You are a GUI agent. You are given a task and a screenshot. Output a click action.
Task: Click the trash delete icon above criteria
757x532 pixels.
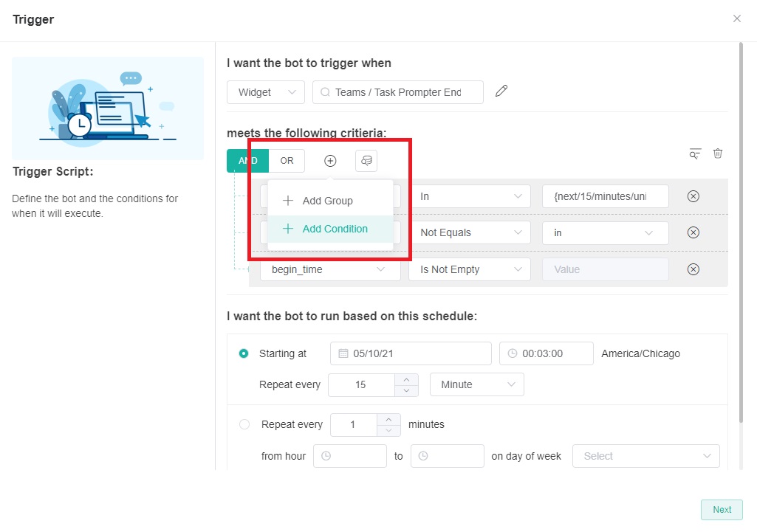pos(718,153)
